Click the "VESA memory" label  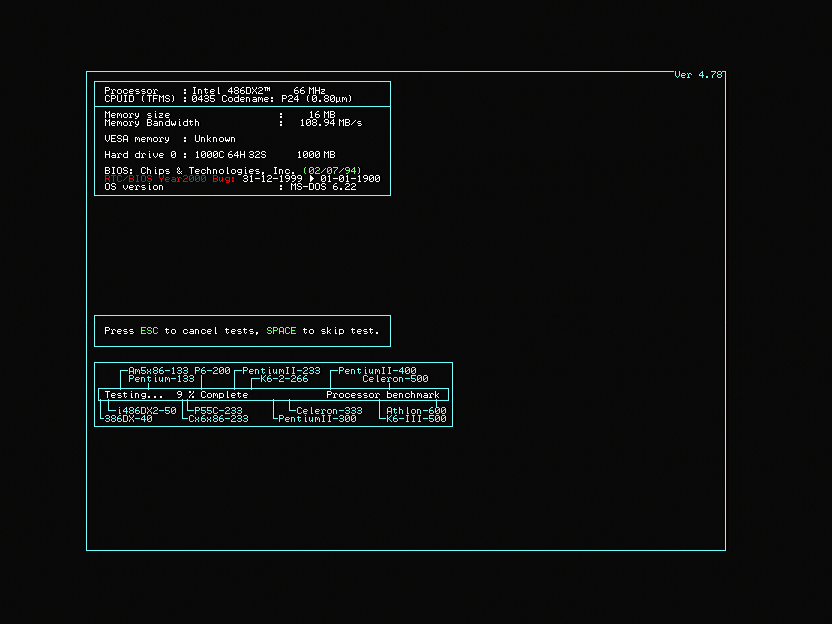tap(137, 138)
